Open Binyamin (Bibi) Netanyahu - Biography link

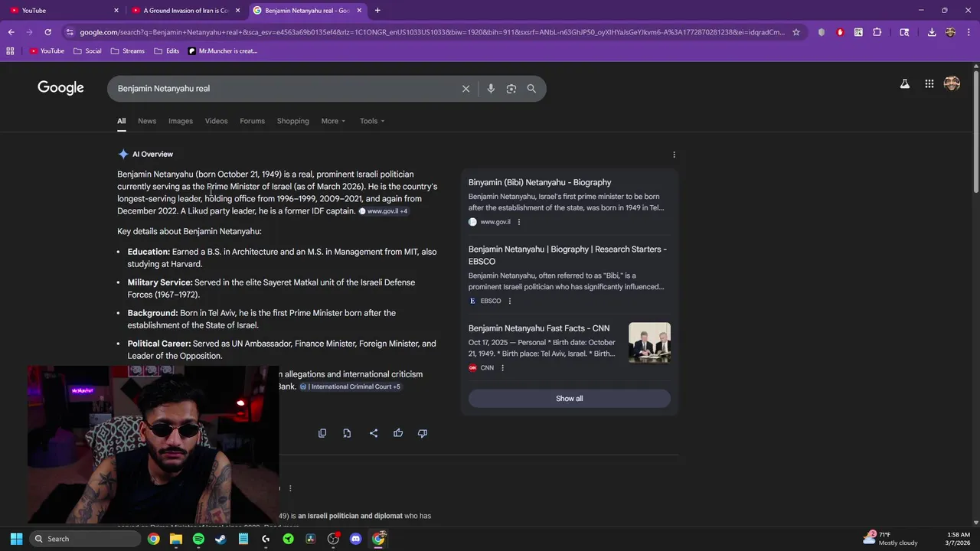pos(540,183)
